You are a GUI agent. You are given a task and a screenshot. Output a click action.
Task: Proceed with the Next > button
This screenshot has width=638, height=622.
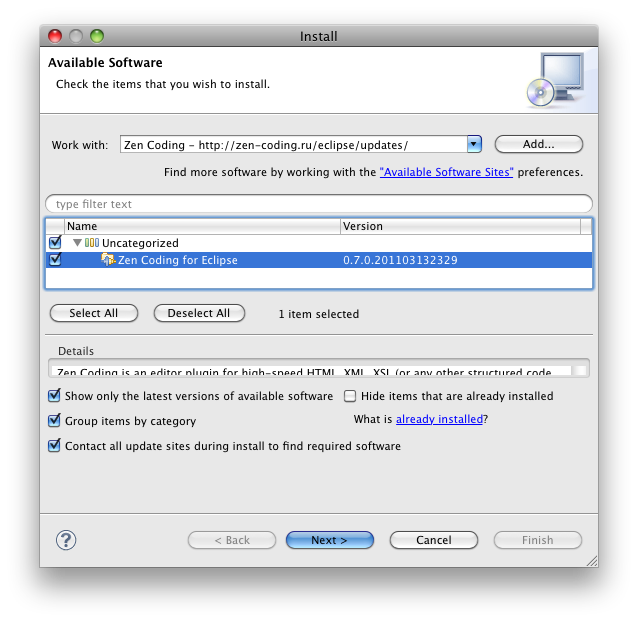[330, 540]
